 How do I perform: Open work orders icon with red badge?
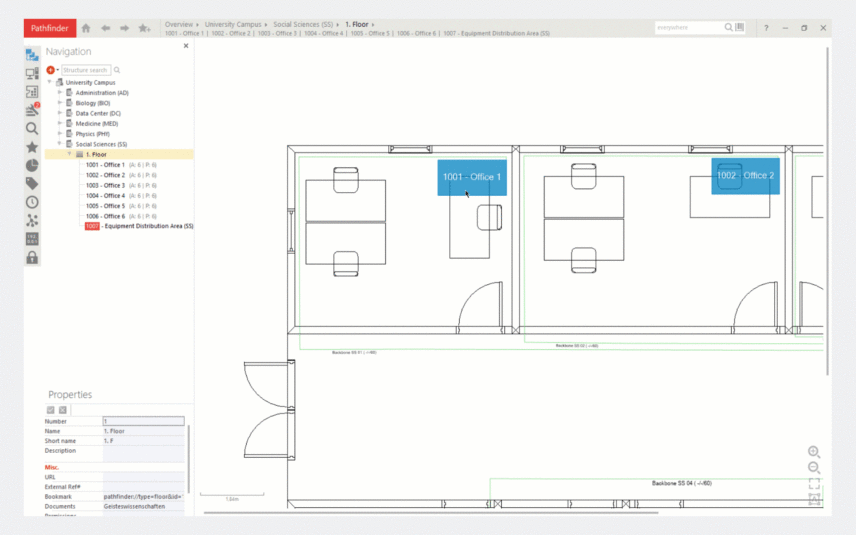[x=32, y=110]
